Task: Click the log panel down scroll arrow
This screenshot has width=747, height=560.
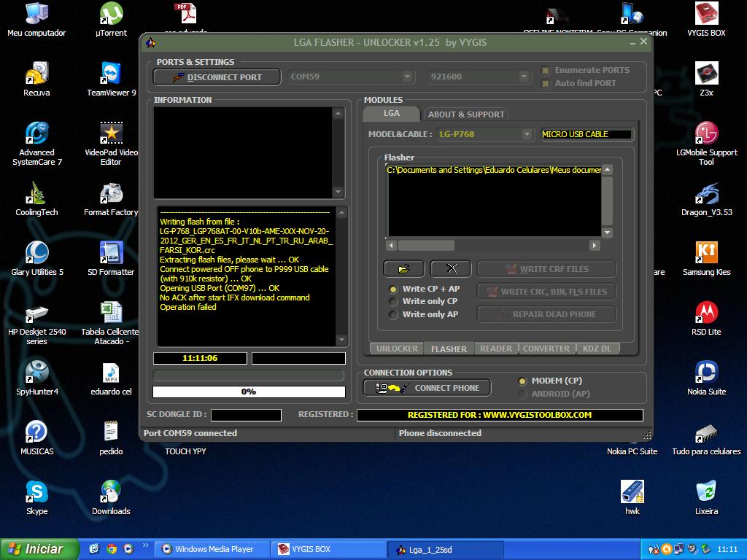Action: pos(341,340)
